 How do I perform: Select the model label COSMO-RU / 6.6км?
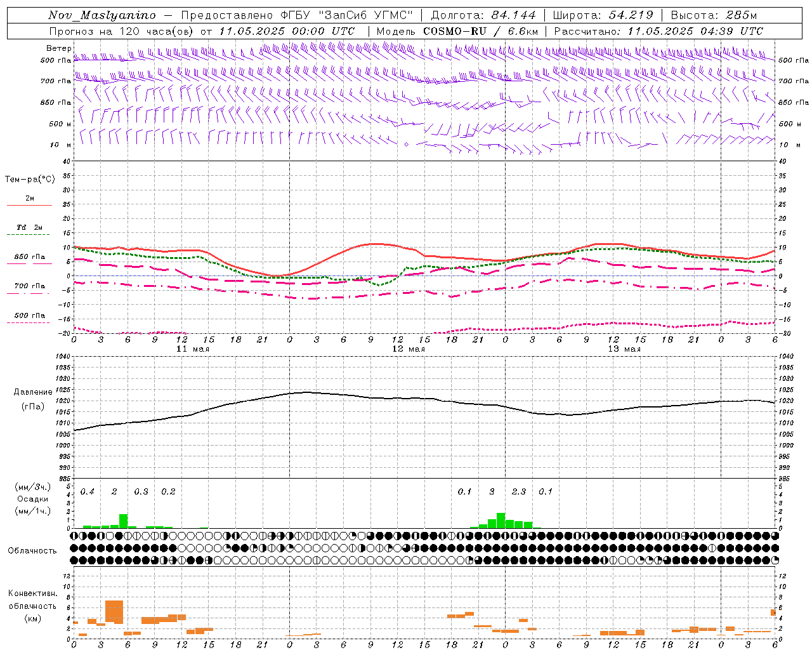[481, 31]
